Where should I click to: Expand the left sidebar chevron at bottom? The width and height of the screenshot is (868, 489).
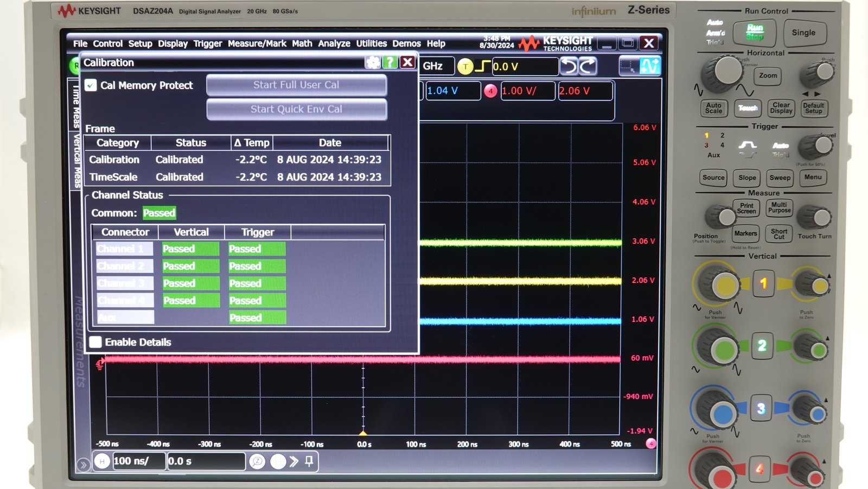pos(82,465)
